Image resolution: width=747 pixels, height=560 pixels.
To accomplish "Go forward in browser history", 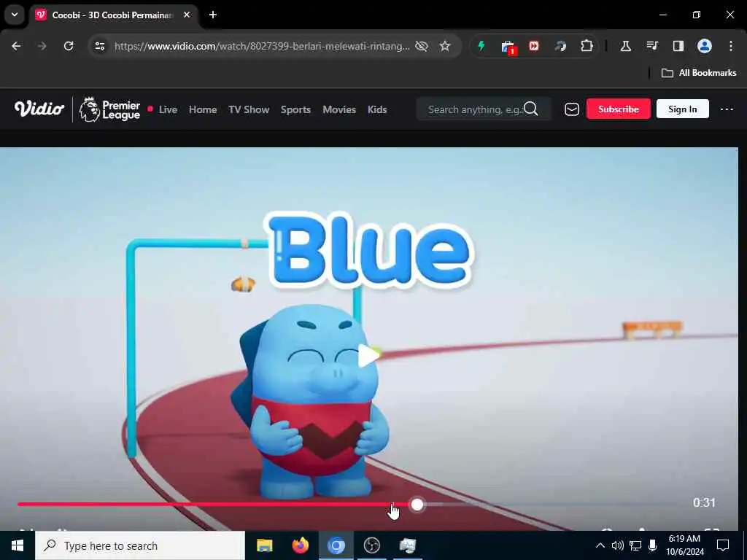I will [x=42, y=46].
